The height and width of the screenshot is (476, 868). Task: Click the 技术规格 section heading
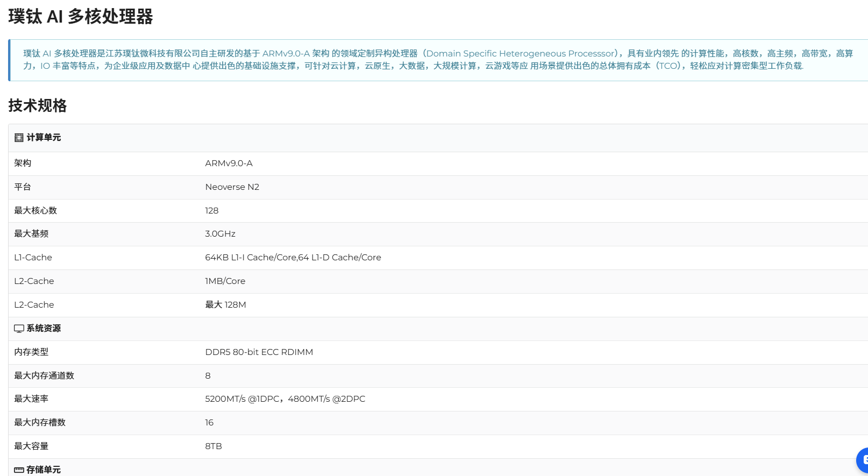click(x=38, y=105)
